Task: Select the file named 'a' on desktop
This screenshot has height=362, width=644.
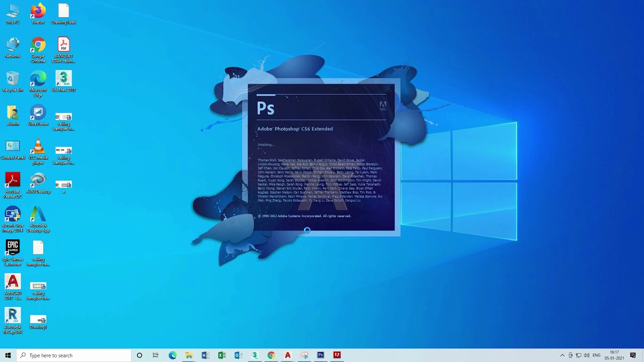Action: pyautogui.click(x=63, y=186)
